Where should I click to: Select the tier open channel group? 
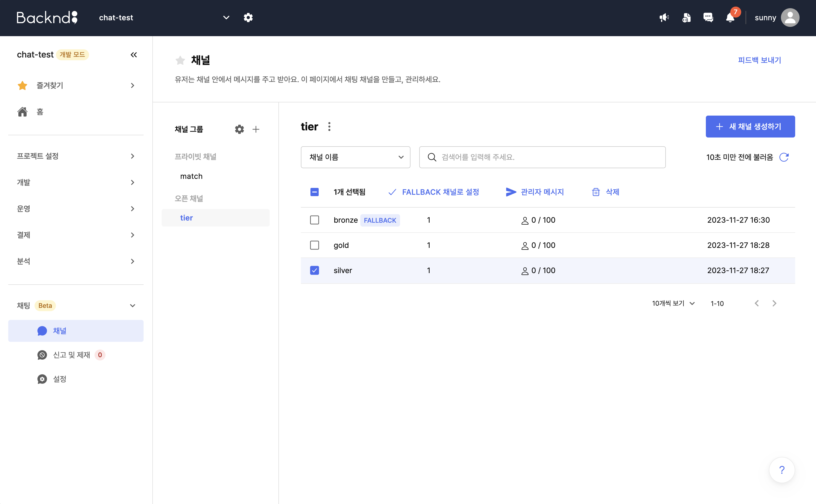pyautogui.click(x=215, y=218)
